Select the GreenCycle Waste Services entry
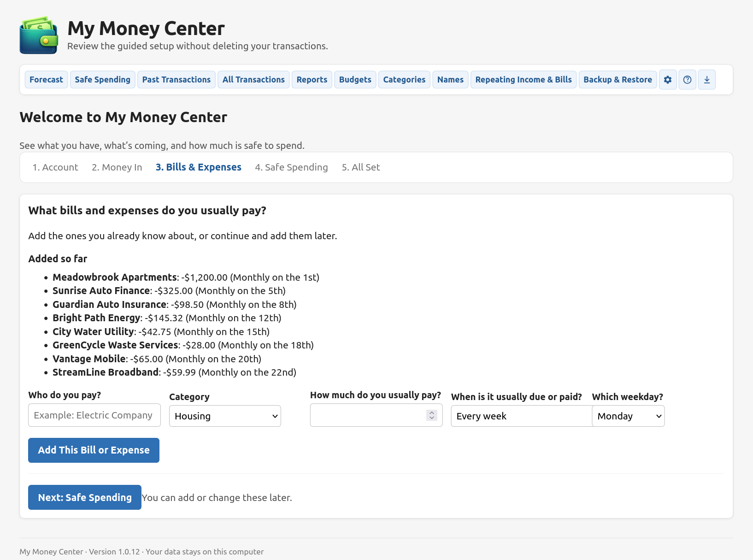The width and height of the screenshot is (753, 560). click(x=183, y=345)
